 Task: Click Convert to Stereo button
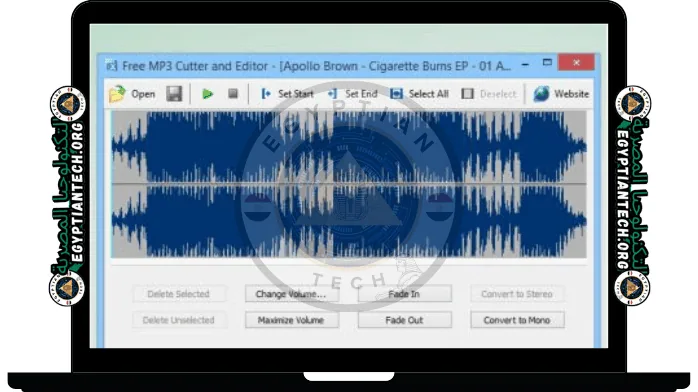(517, 294)
